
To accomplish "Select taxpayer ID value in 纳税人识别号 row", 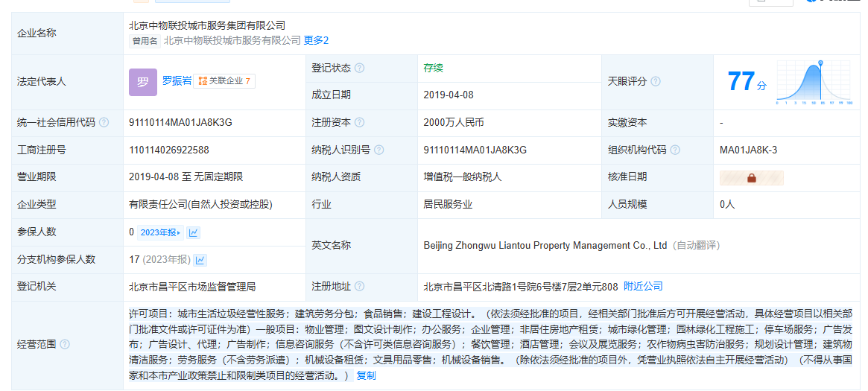I will 475,150.
